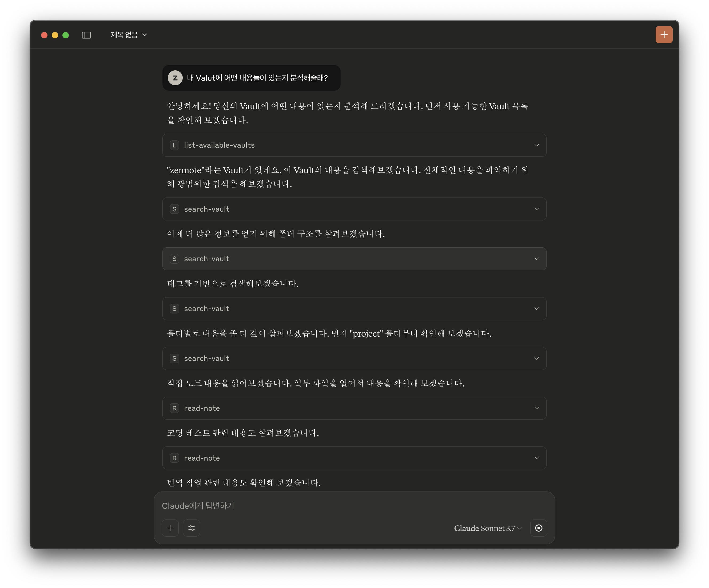Expand search-vault block below the zennote message
The height and width of the screenshot is (588, 709).
(354, 209)
